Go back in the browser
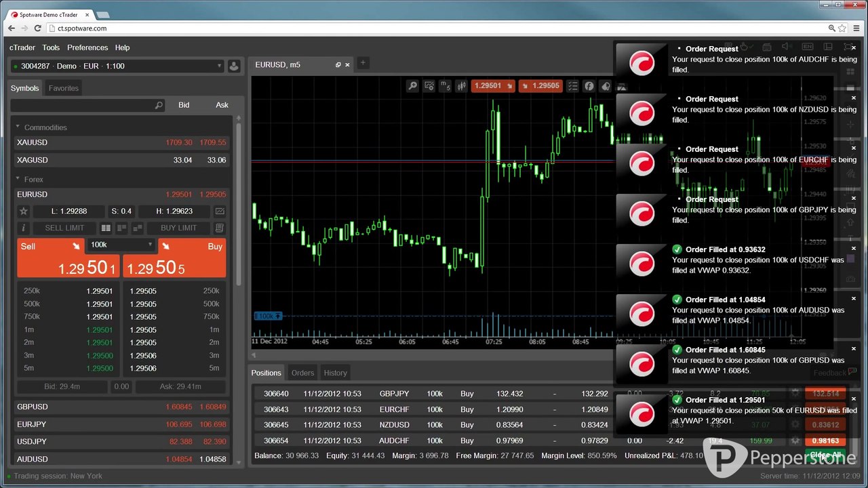The image size is (868, 488). [x=11, y=28]
